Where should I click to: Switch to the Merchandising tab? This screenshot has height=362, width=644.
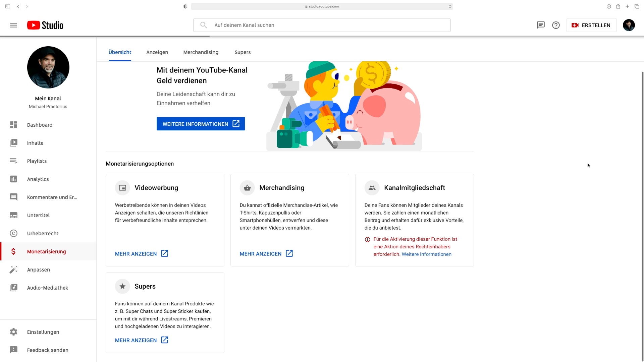(201, 52)
